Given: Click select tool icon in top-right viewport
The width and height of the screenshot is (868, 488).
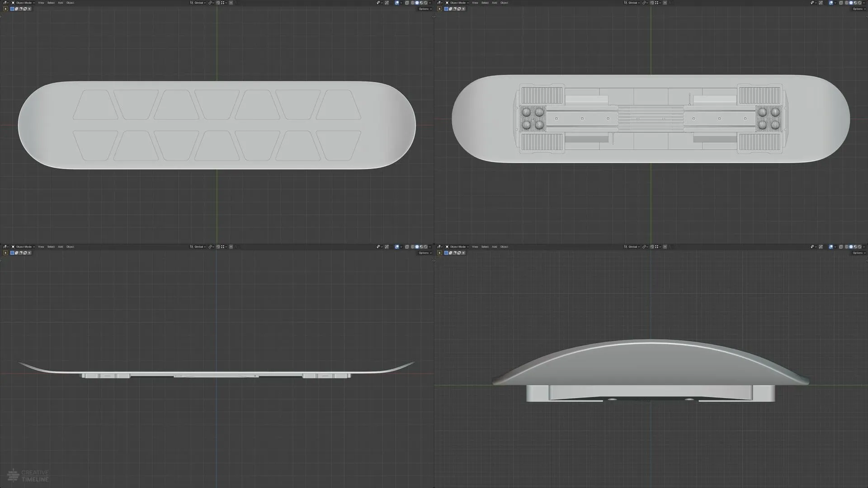Looking at the screenshot, I should coord(439,9).
